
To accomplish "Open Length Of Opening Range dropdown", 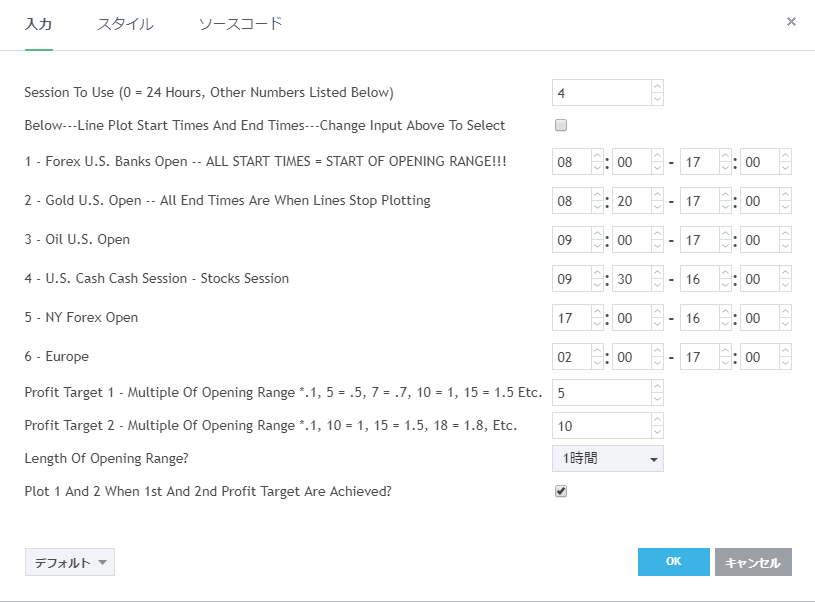I will click(607, 459).
